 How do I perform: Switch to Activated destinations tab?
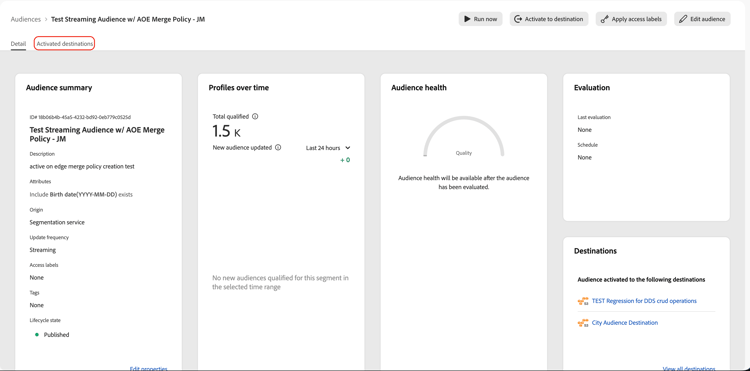(65, 44)
